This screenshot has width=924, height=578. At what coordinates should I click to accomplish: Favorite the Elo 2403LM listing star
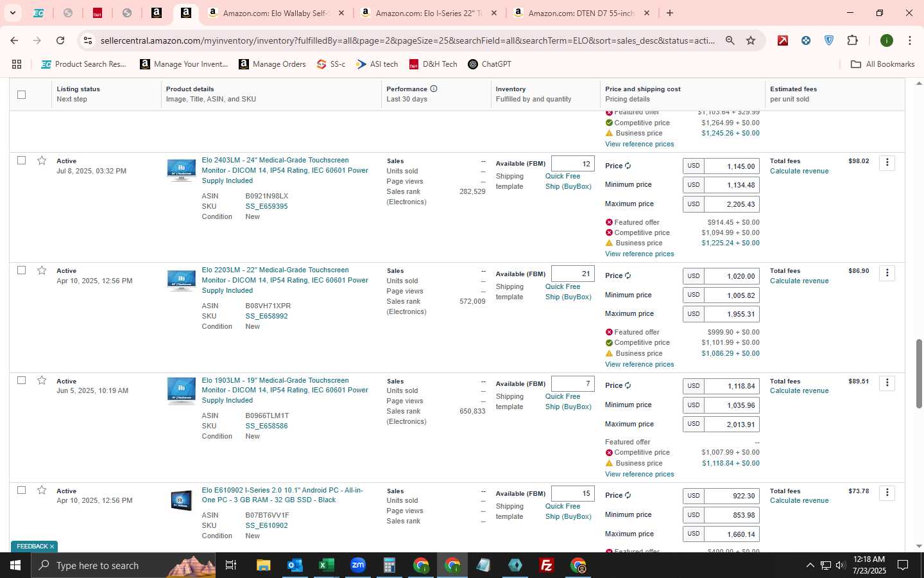point(42,161)
